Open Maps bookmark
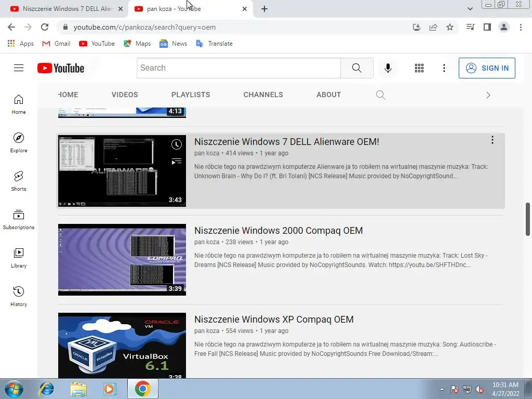The image size is (532, 399). pyautogui.click(x=137, y=44)
